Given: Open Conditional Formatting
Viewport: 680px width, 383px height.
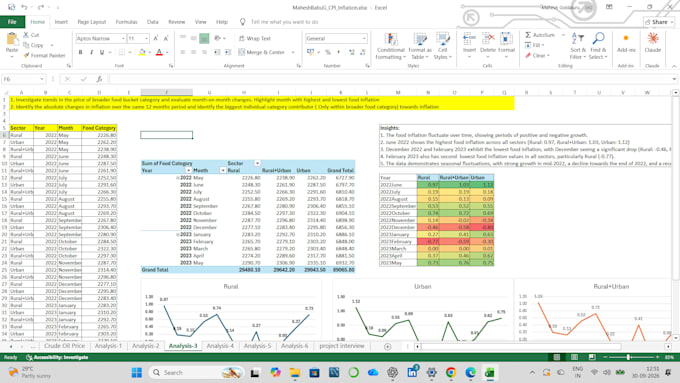Looking at the screenshot, I should point(390,46).
